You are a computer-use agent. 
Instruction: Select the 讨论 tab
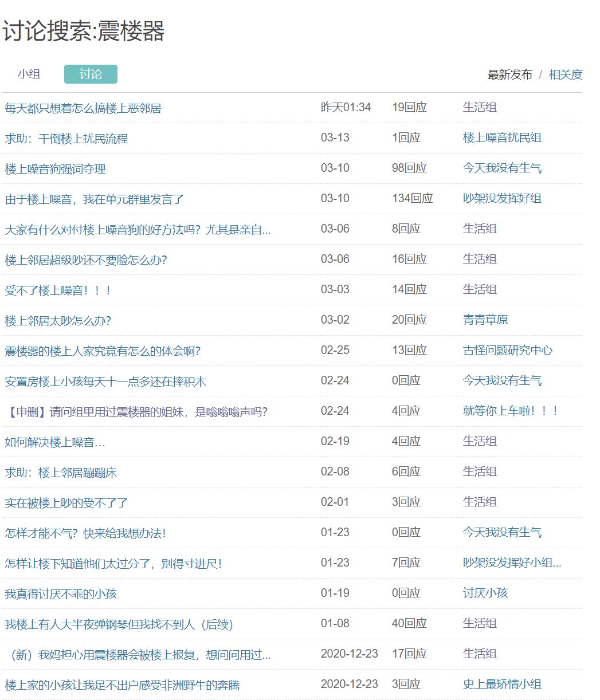[91, 74]
